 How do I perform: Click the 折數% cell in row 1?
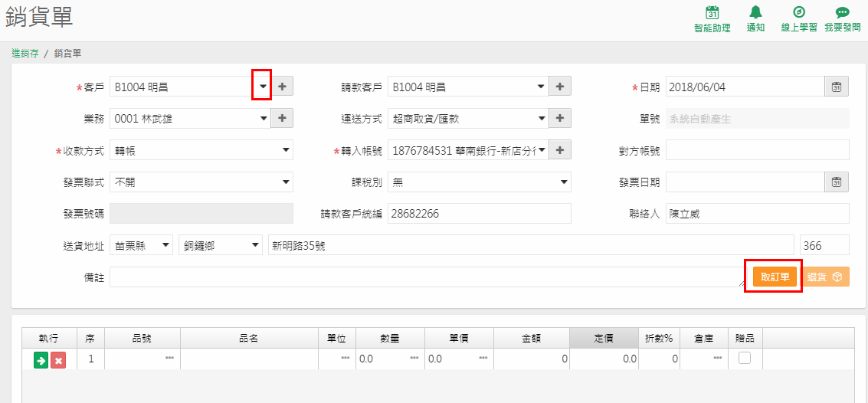(659, 359)
